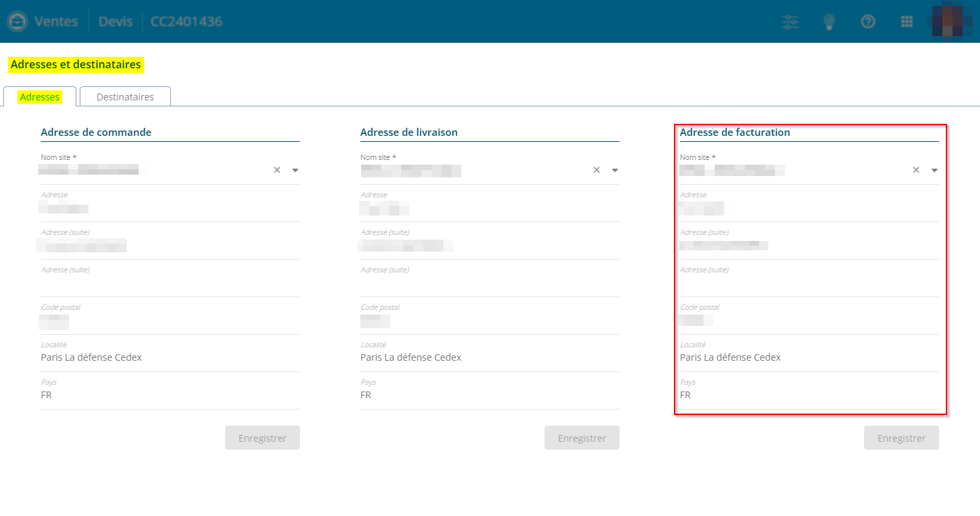Screen dimensions: 980x516
Task: Click the app logo icon in header
Action: coord(16,21)
